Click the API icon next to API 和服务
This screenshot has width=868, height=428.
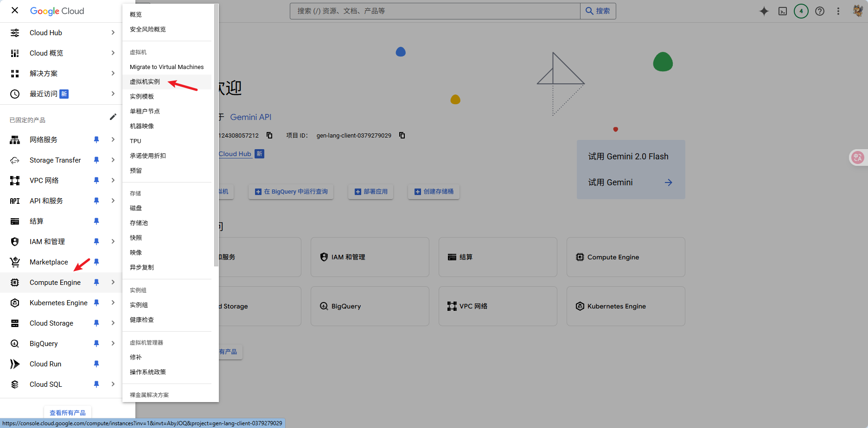tap(15, 201)
